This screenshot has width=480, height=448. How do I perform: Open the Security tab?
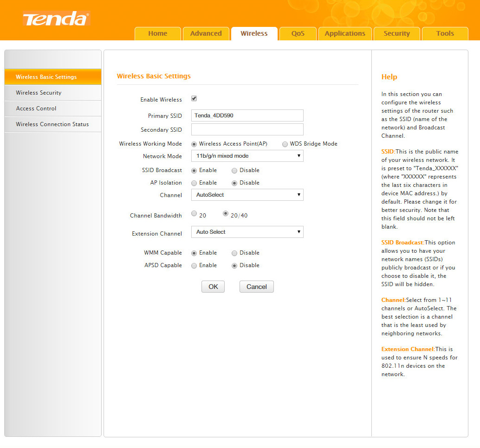tap(397, 33)
